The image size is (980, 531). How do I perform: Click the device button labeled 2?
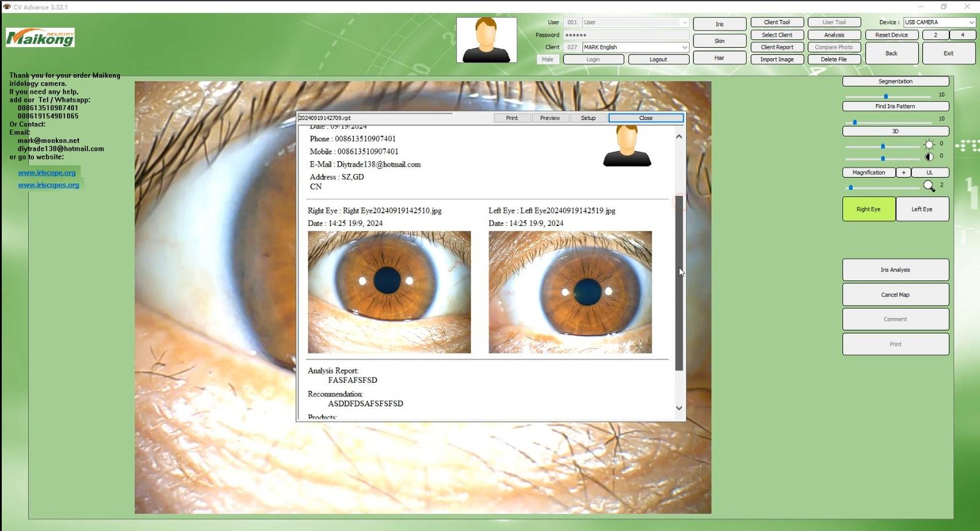point(935,35)
